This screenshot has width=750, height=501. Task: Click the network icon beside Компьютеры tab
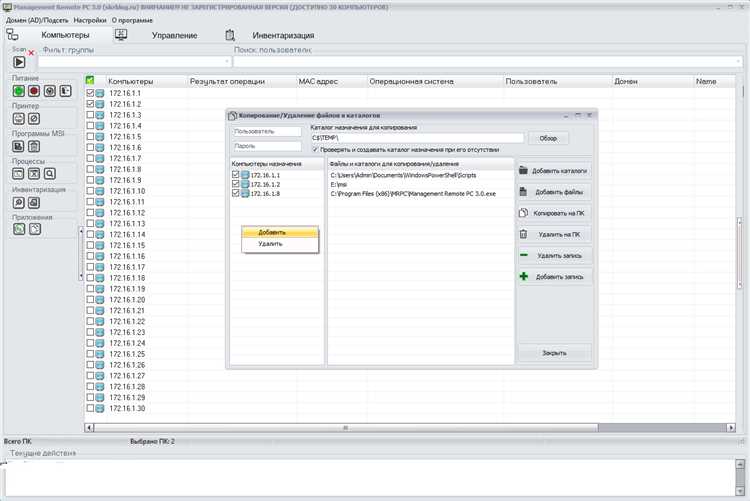click(x=12, y=34)
